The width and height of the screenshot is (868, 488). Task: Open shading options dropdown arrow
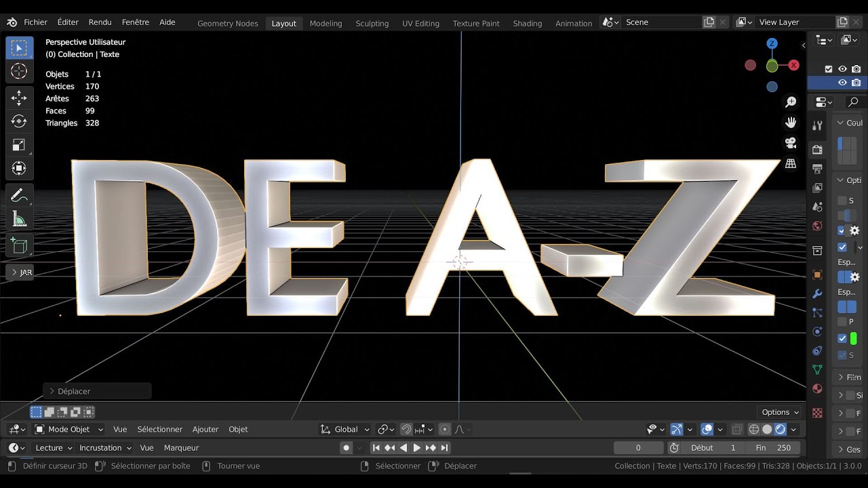pyautogui.click(x=793, y=429)
